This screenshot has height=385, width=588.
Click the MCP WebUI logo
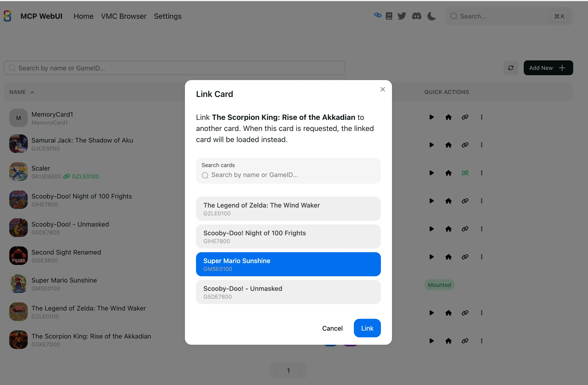[x=7, y=16]
